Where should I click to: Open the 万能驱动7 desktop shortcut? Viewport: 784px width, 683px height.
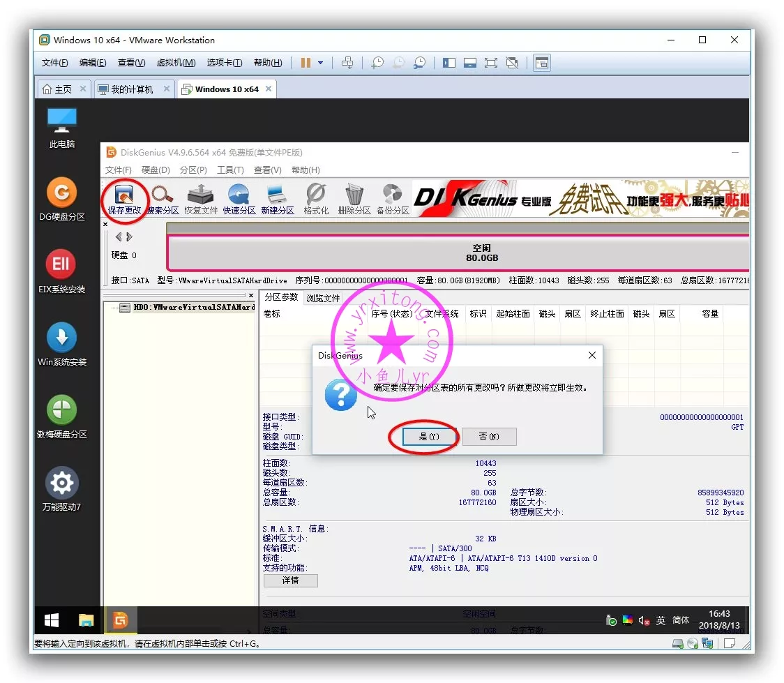click(x=61, y=490)
